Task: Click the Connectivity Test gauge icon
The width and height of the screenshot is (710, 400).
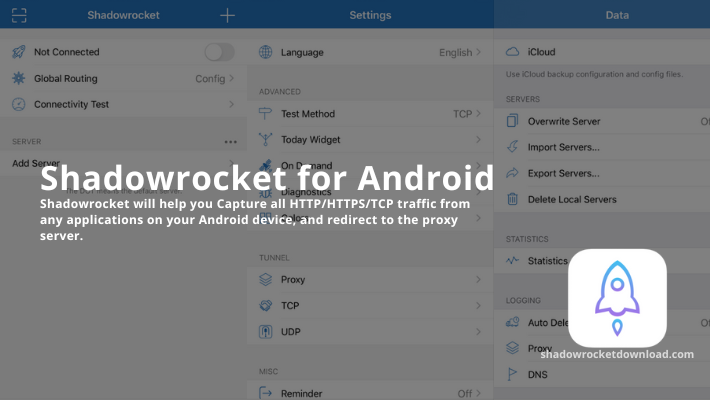Action: 19,104
